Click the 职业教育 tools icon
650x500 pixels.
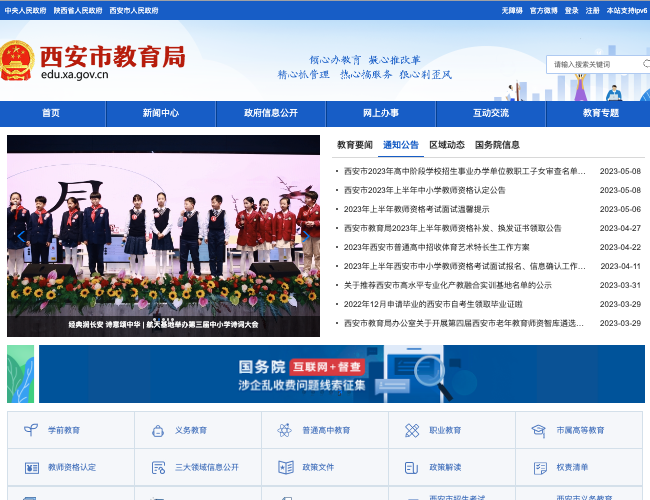pyautogui.click(x=412, y=430)
